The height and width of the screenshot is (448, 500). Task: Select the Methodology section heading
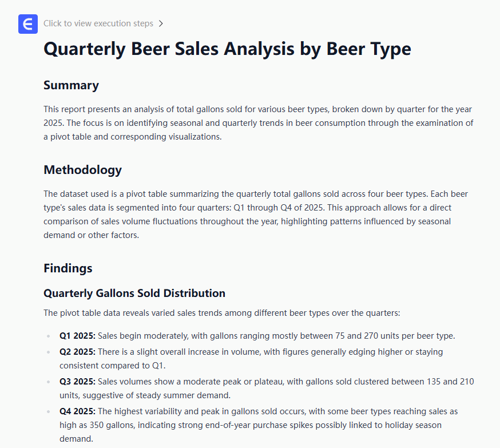click(x=82, y=170)
